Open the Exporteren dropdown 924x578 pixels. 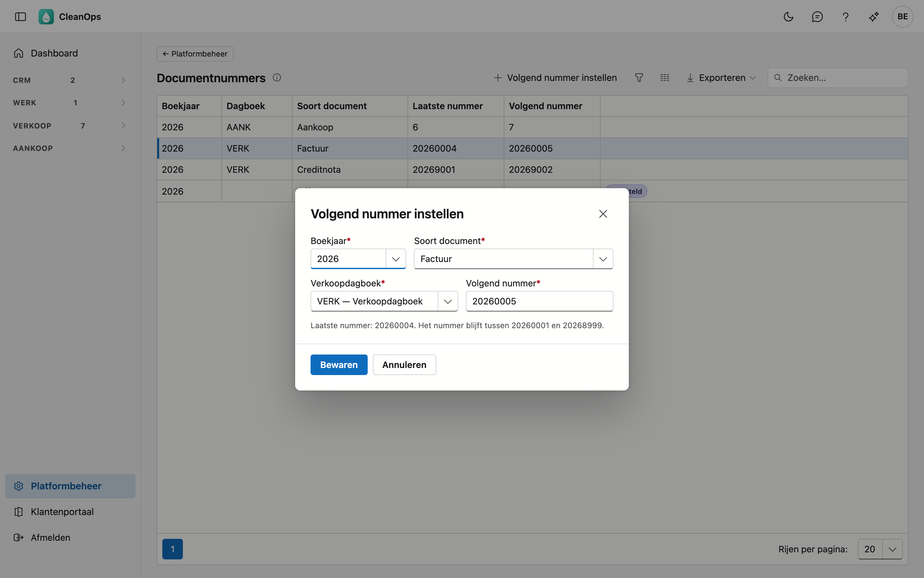click(721, 78)
